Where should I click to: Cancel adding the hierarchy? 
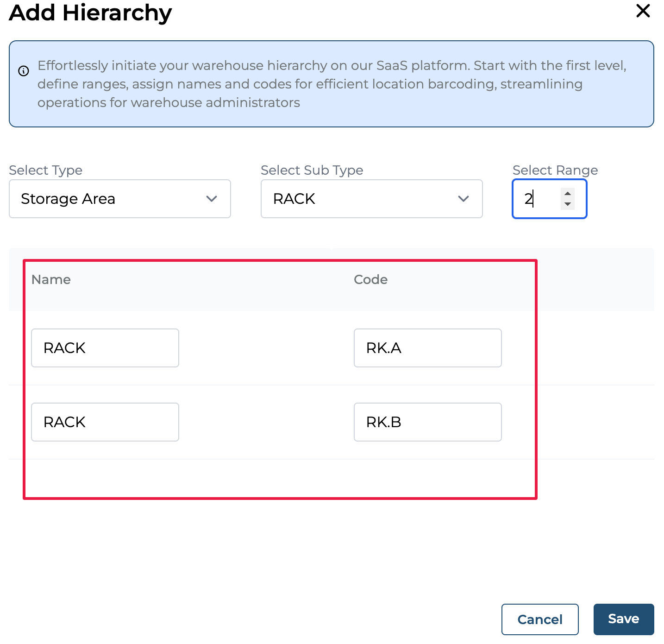(539, 619)
